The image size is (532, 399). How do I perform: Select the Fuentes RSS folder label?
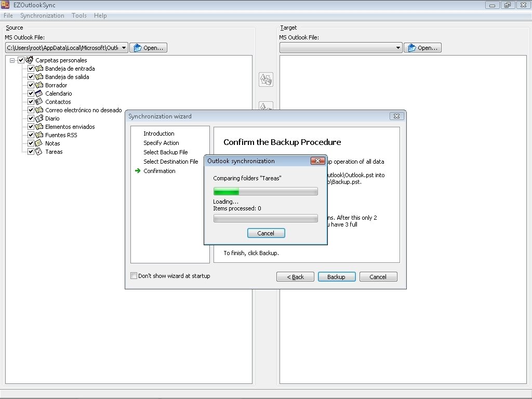click(61, 135)
